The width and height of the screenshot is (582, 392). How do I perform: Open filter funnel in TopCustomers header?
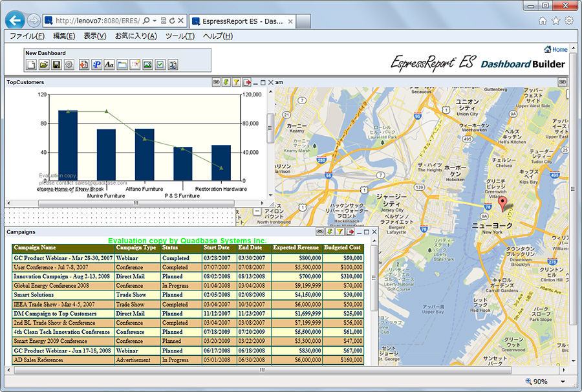coord(236,82)
